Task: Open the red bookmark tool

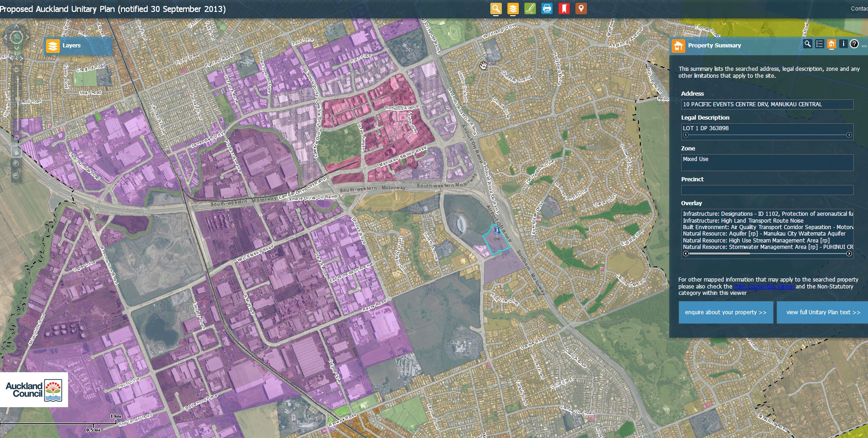Action: click(564, 9)
